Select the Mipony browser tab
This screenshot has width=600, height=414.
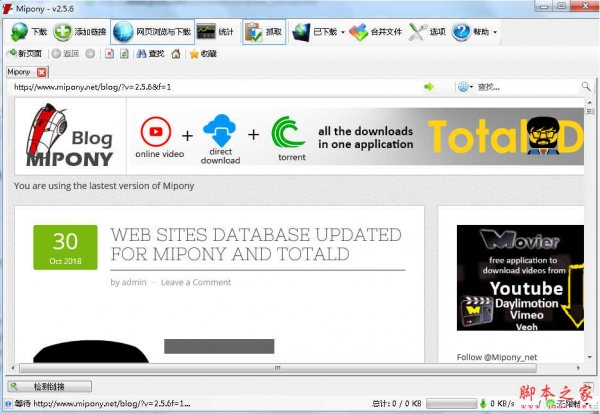tap(19, 72)
